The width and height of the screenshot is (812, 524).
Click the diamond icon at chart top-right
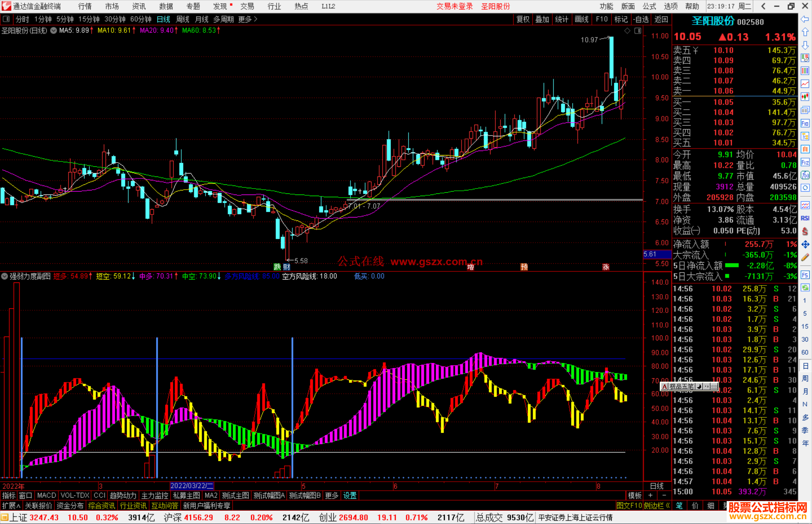point(627,31)
